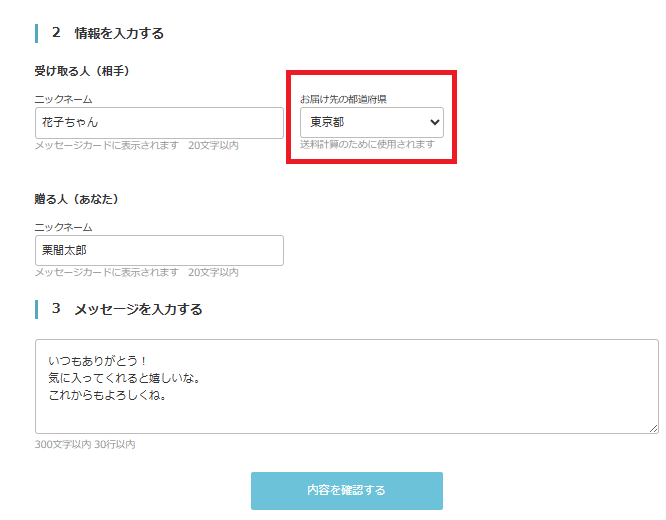Click the 受け取る人（相手） subheading
Viewport: 666px width, 520px height.
tap(82, 71)
